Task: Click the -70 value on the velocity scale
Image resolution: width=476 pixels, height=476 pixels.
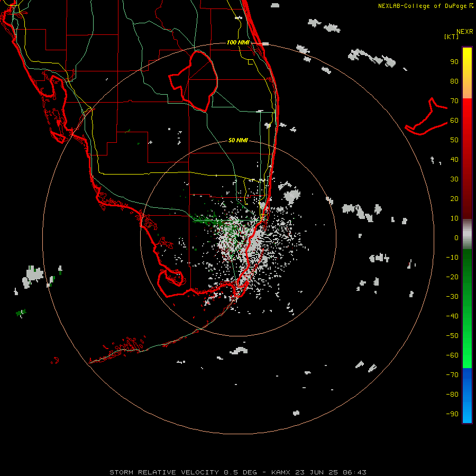Action: click(x=452, y=375)
